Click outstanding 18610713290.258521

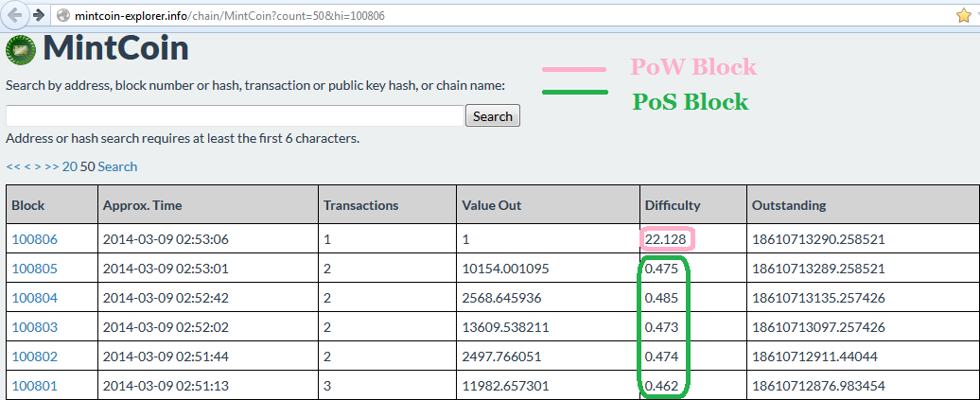click(818, 239)
